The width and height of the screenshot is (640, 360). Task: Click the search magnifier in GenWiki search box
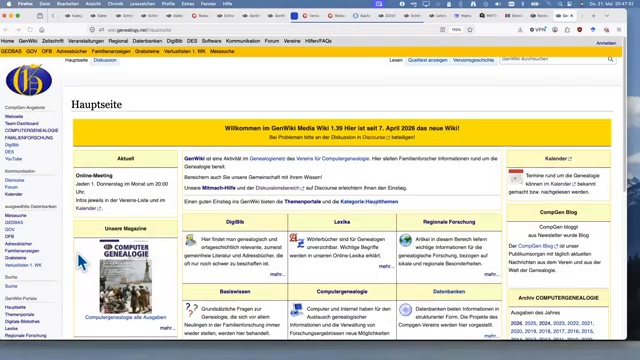(610, 59)
